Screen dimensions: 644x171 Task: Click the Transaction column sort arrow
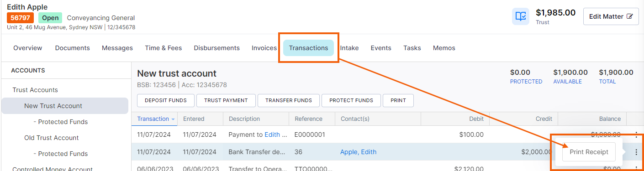pyautogui.click(x=173, y=119)
